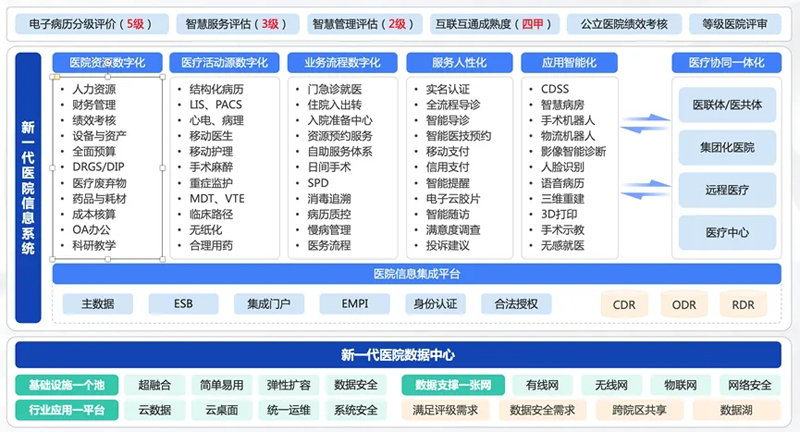
Task: Select the green 基础设施一个池 label
Action: pos(66,385)
